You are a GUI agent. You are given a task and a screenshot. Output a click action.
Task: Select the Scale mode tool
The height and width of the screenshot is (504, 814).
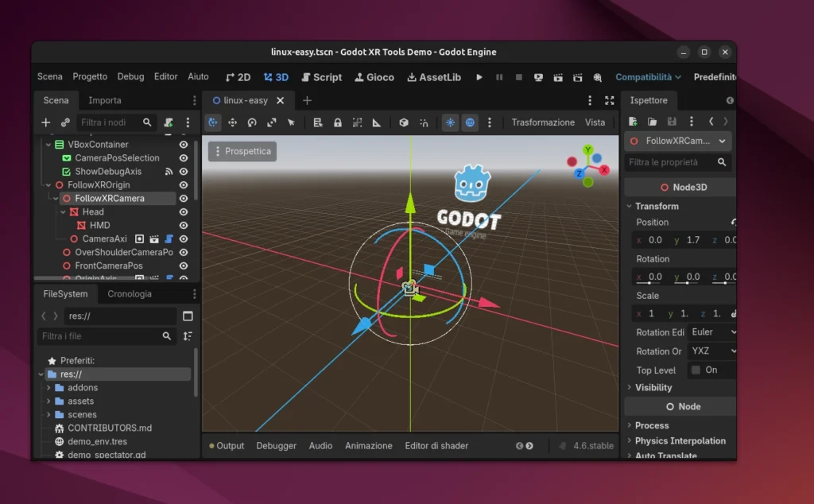(272, 122)
